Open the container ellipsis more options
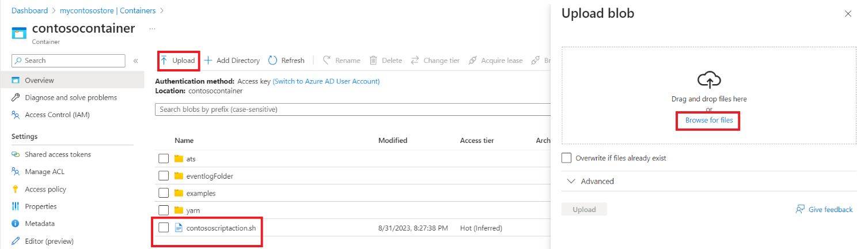 pos(152,28)
